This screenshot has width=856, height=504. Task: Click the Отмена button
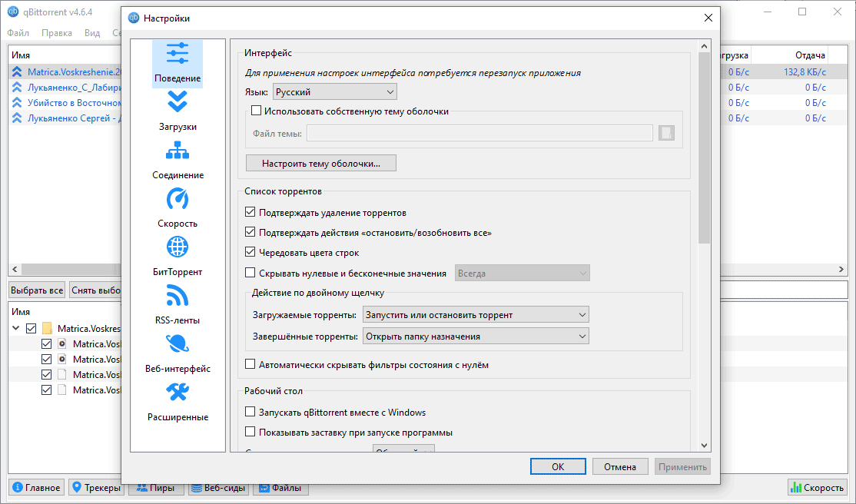(x=620, y=466)
